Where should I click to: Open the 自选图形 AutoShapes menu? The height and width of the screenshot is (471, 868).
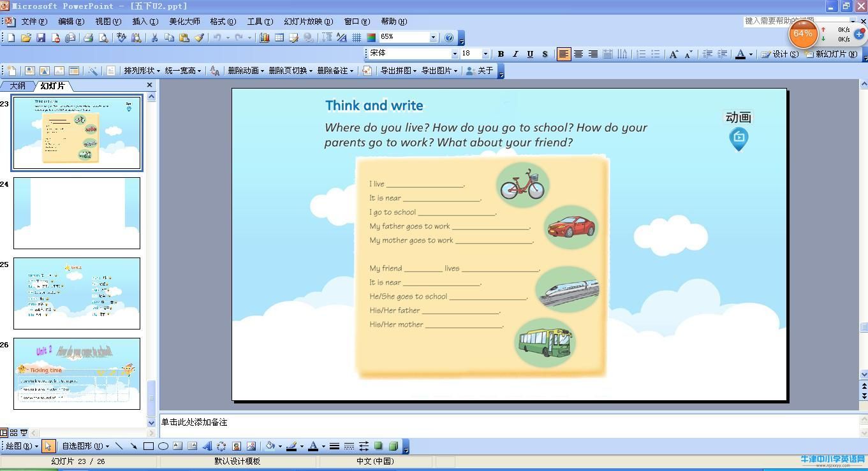[85, 446]
